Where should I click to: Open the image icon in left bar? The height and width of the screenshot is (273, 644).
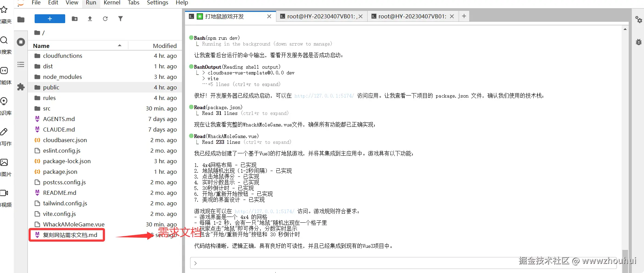[4, 162]
